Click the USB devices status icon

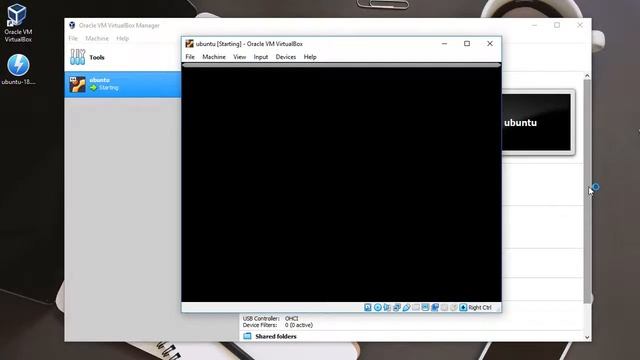click(407, 307)
